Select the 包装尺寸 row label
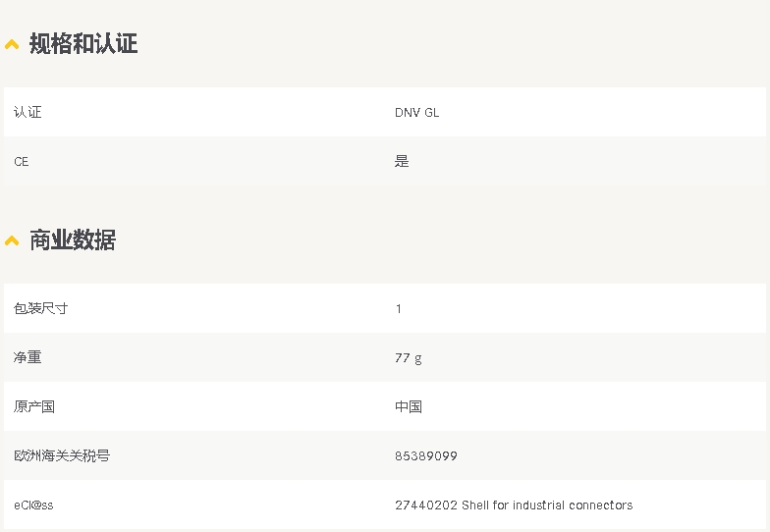770x532 pixels. (40, 308)
